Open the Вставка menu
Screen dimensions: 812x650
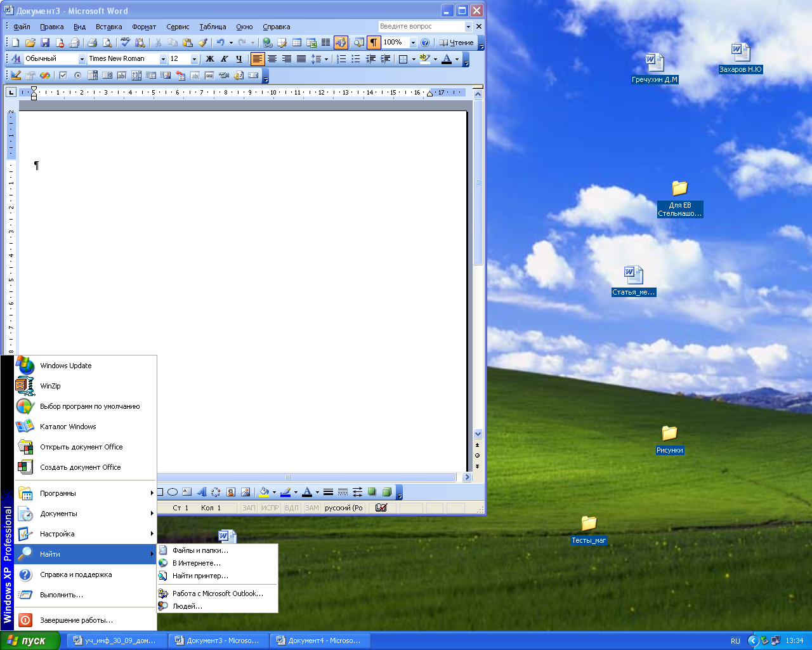tap(108, 27)
